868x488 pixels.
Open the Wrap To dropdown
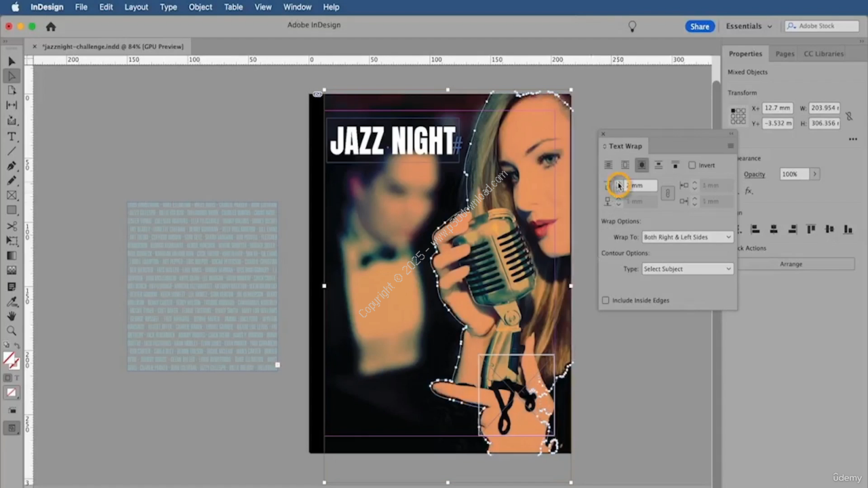(687, 237)
